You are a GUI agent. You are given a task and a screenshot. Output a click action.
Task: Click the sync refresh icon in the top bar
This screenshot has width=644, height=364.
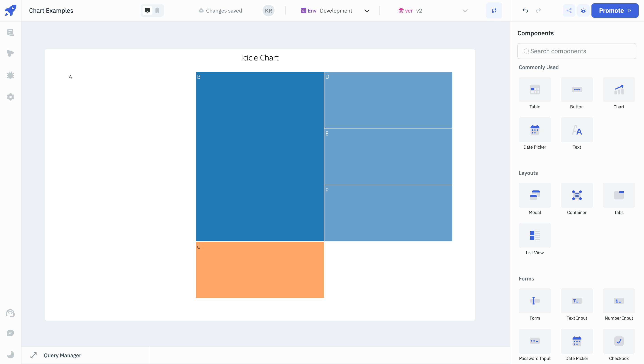pyautogui.click(x=494, y=11)
